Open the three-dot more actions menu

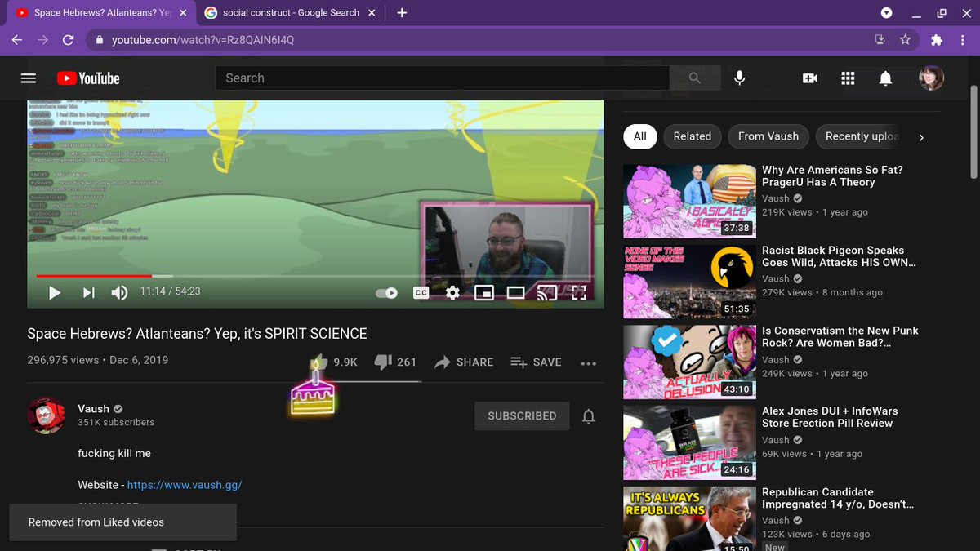tap(588, 363)
